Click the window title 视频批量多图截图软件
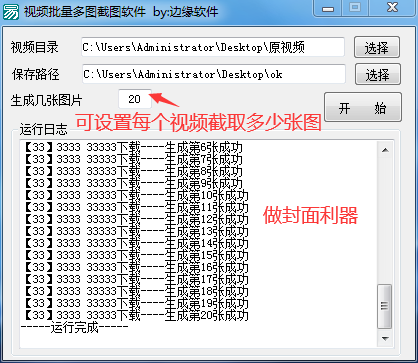 click(85, 12)
